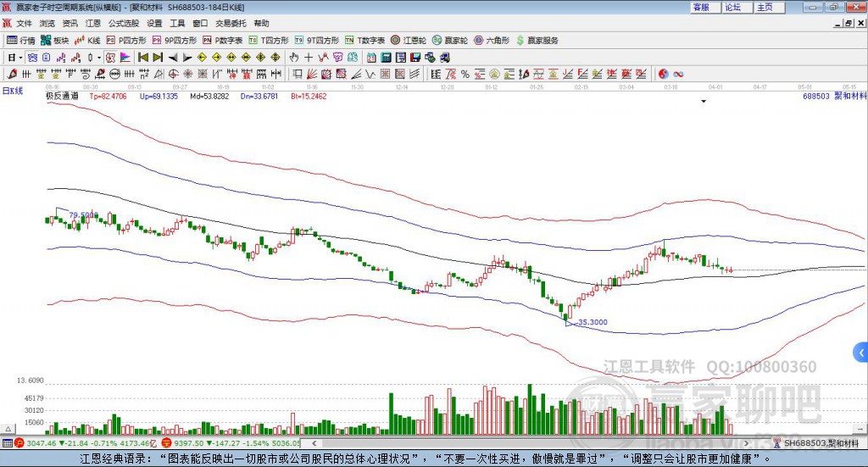Toggle the purple stair chart mode
This screenshot has height=467, width=868.
(61, 58)
